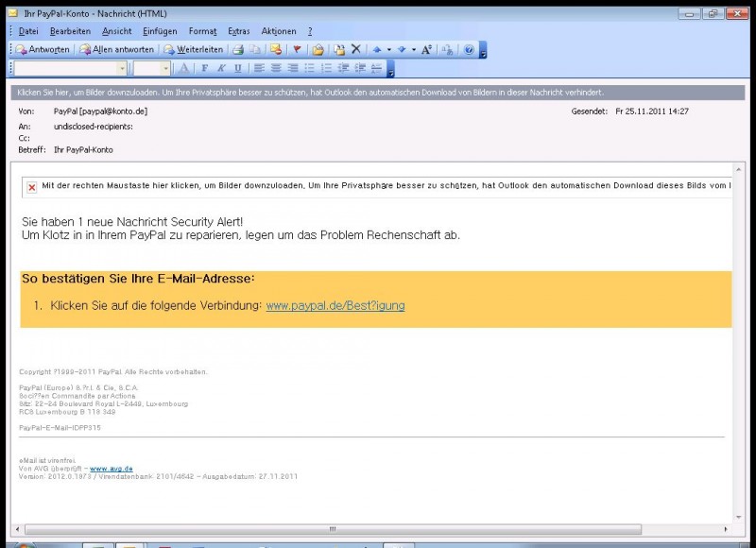The image size is (756, 548).
Task: Click the vertical scrollbar up arrow
Action: coord(739,170)
